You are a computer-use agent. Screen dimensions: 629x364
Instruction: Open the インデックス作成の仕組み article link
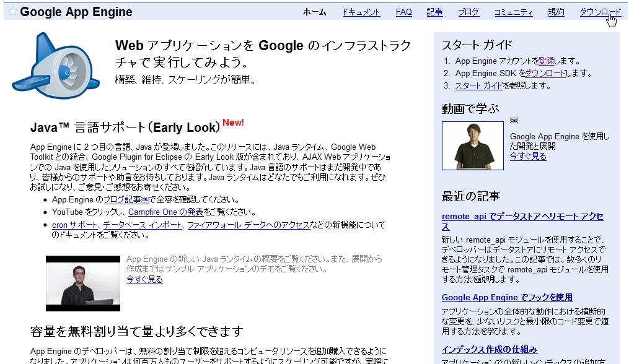pyautogui.click(x=490, y=350)
